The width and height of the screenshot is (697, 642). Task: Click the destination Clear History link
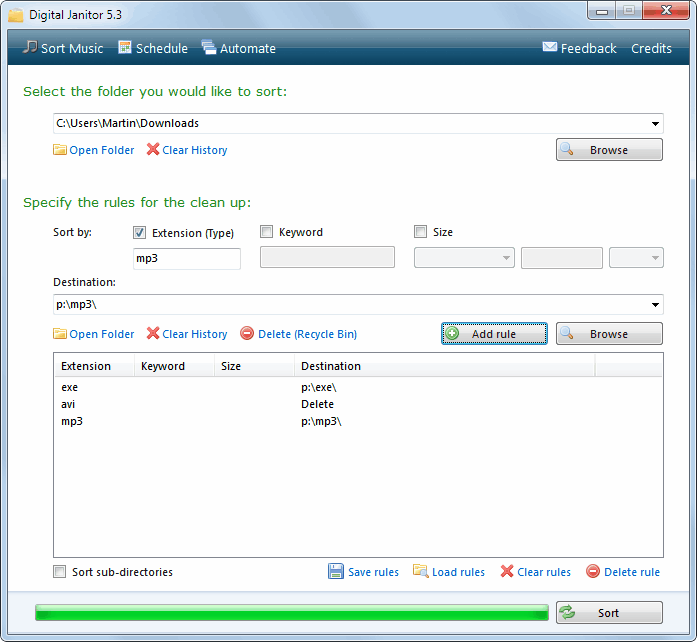point(195,334)
